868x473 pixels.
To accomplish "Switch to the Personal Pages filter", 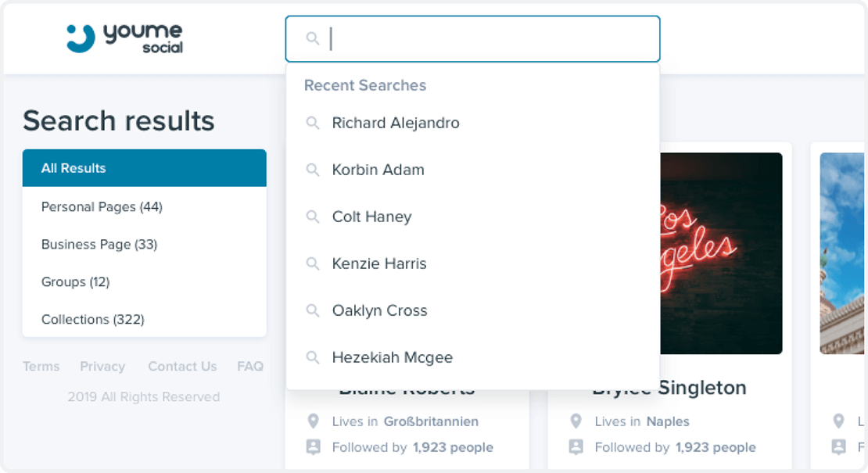I will click(x=102, y=206).
